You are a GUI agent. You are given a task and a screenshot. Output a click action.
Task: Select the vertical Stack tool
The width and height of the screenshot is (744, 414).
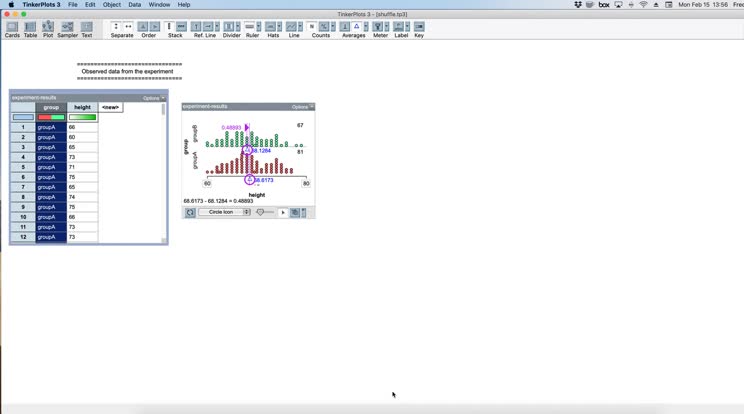[x=169, y=27]
